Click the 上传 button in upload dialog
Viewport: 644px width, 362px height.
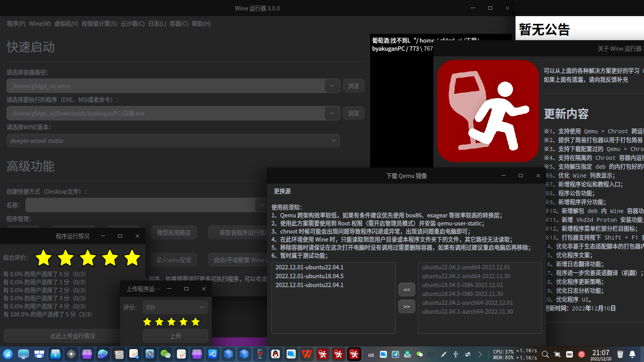point(175,336)
